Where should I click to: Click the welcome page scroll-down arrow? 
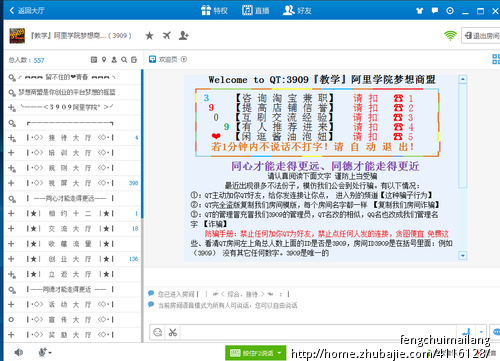[x=463, y=256]
